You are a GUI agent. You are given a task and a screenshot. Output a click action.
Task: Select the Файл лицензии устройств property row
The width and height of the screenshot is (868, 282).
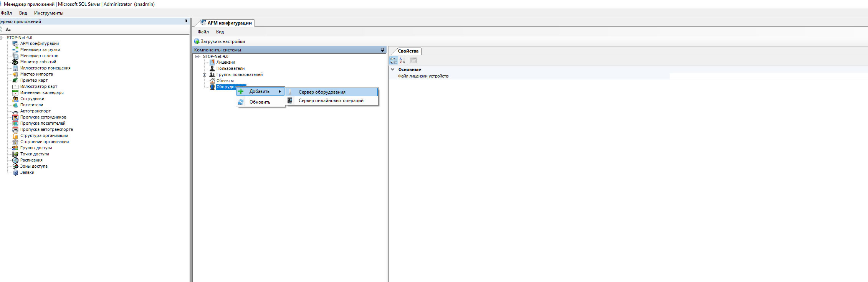click(x=628, y=76)
